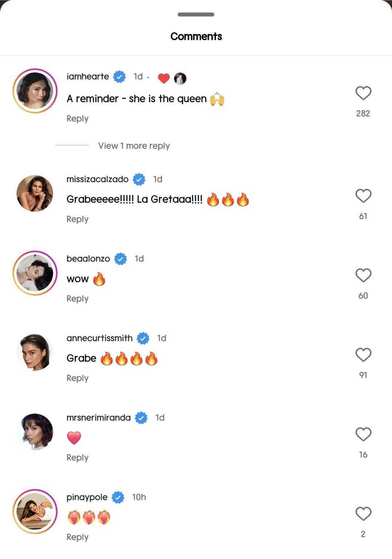This screenshot has height=559, width=392.
Task: Open iamhearte's profile picture
Action: point(35,91)
